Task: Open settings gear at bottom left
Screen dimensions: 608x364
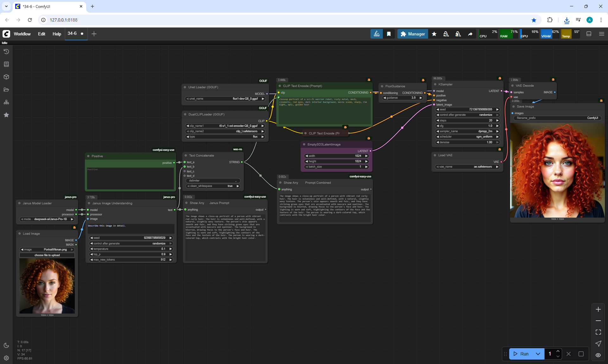Action: [6, 358]
